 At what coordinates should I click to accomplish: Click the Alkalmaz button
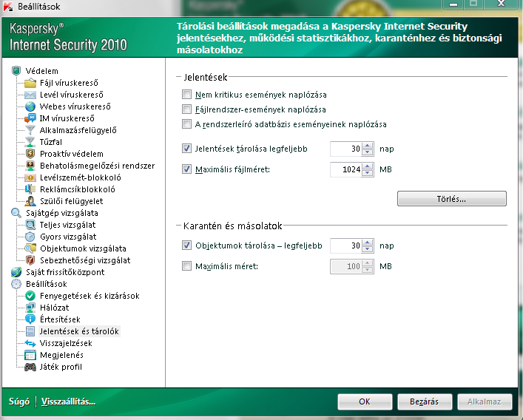pos(485,402)
